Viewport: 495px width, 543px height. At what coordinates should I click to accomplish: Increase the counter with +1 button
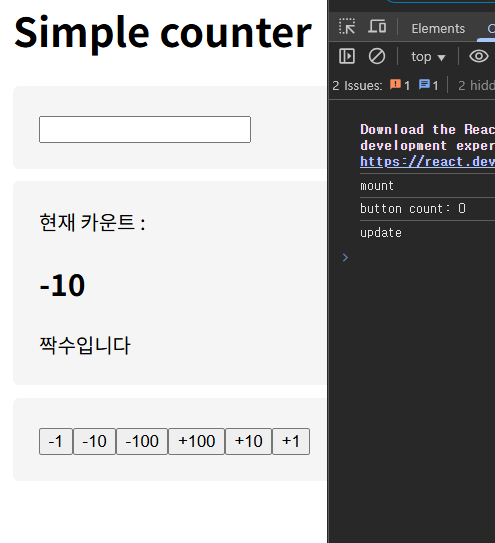pos(291,441)
